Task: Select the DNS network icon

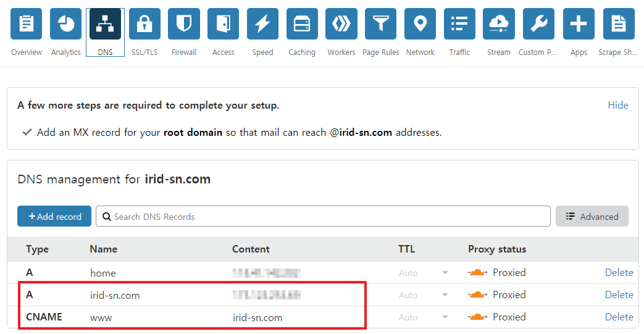Action: tap(105, 24)
